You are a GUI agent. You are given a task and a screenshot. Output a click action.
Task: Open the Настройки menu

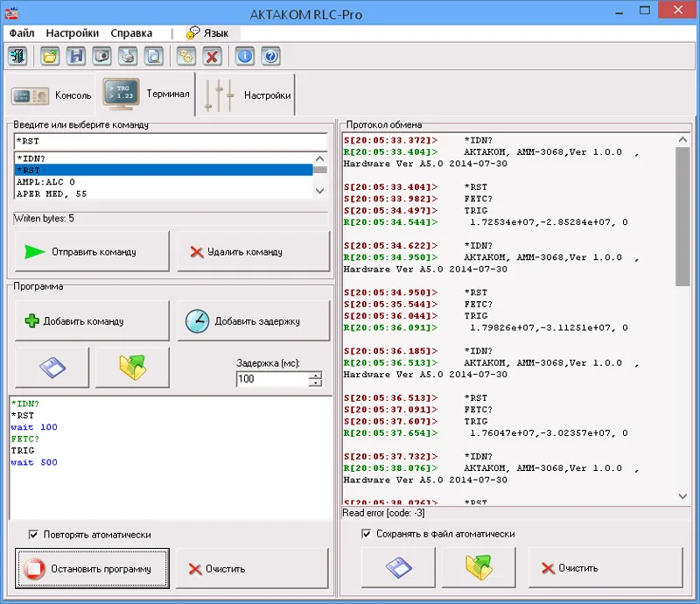point(73,33)
